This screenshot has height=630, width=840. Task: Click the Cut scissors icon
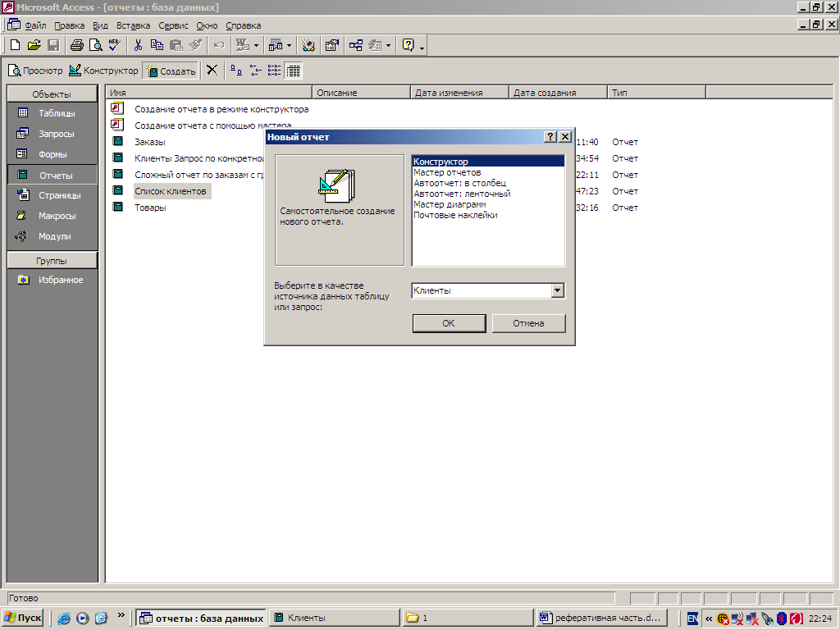pos(138,46)
